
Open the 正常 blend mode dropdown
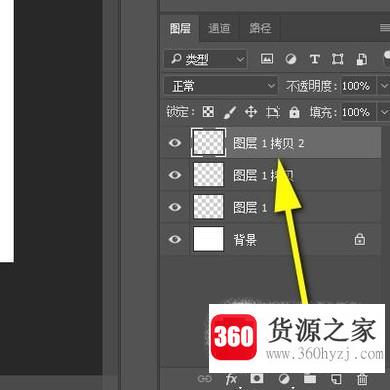click(221, 86)
